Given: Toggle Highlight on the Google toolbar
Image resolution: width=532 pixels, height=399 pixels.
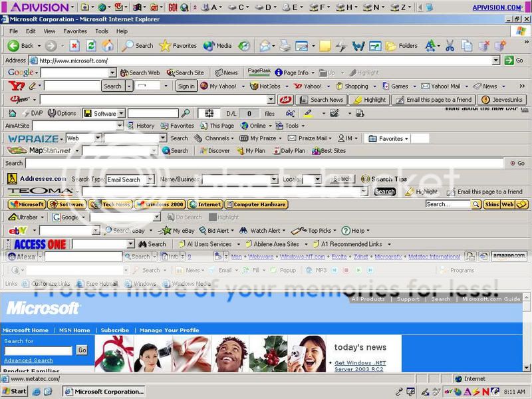Looking at the screenshot, I should (x=364, y=72).
